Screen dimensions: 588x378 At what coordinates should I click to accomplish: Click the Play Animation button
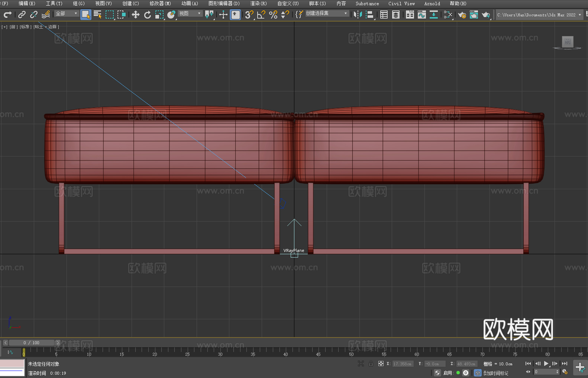click(546, 364)
